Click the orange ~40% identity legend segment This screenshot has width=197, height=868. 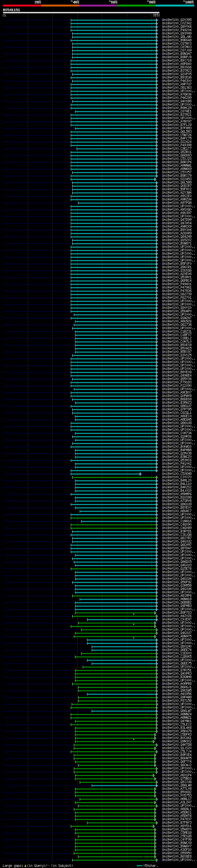60,6
